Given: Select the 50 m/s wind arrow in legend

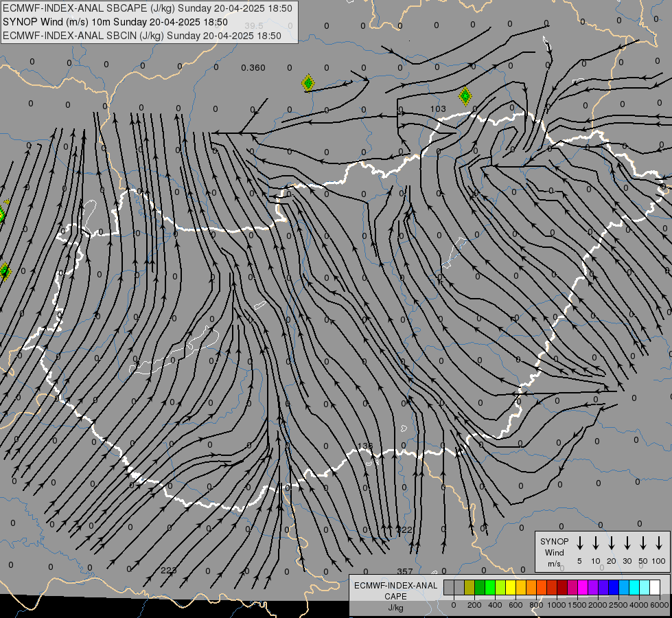Looking at the screenshot, I should [x=643, y=543].
